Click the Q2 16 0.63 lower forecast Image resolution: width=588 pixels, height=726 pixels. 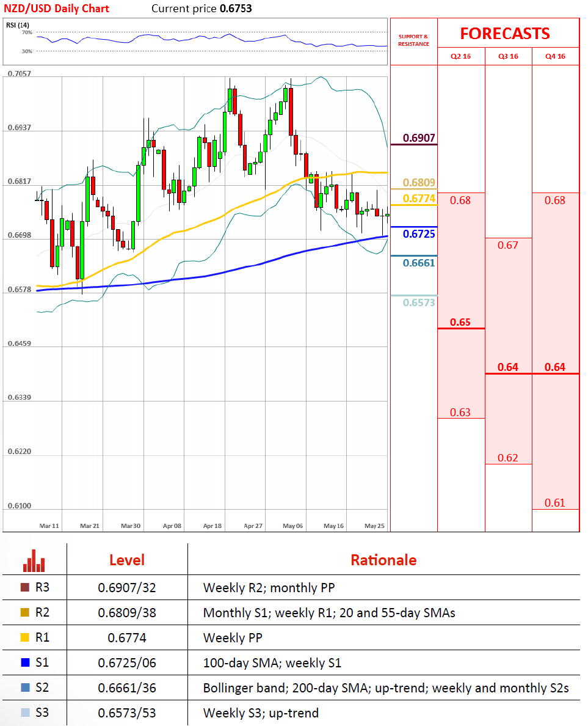tap(460, 413)
